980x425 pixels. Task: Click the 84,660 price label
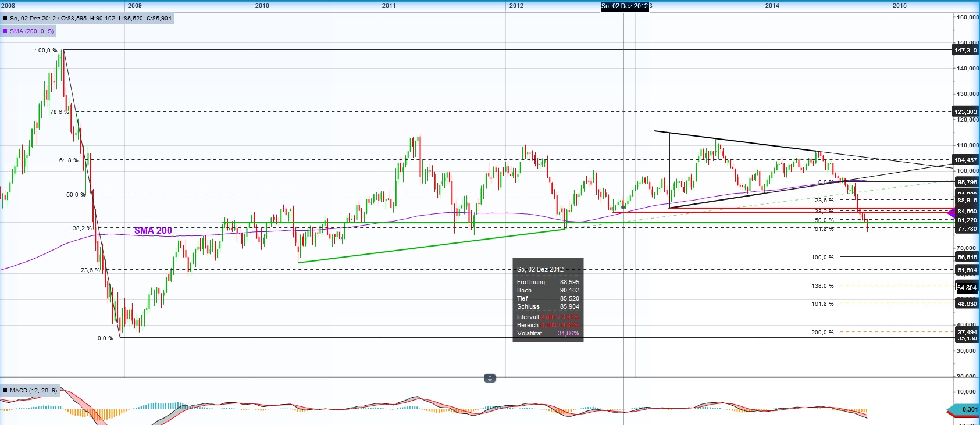pyautogui.click(x=967, y=211)
